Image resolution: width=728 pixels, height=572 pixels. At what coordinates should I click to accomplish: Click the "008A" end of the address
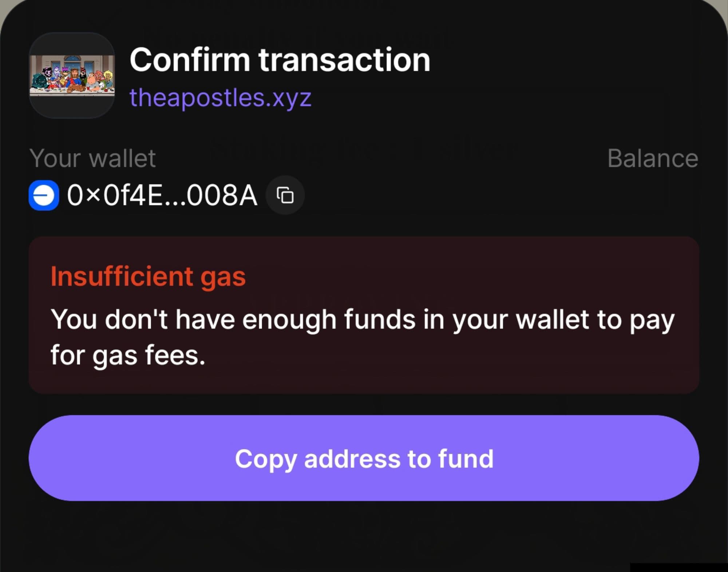click(222, 195)
